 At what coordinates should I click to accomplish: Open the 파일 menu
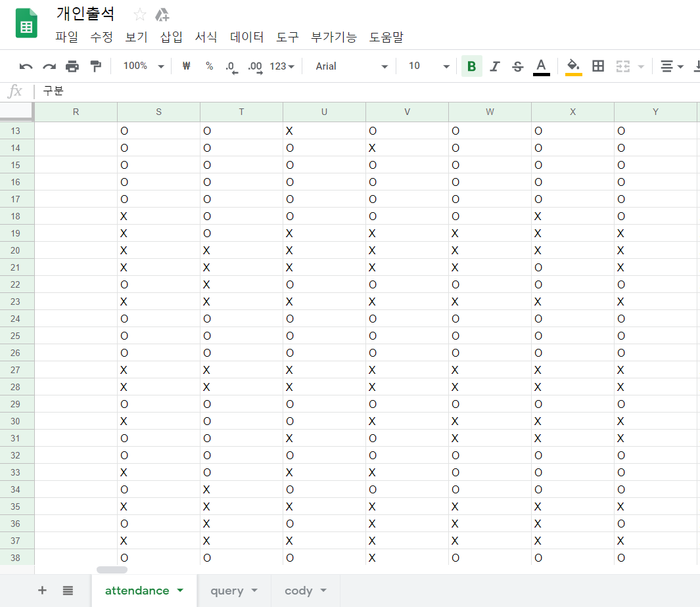click(x=66, y=37)
